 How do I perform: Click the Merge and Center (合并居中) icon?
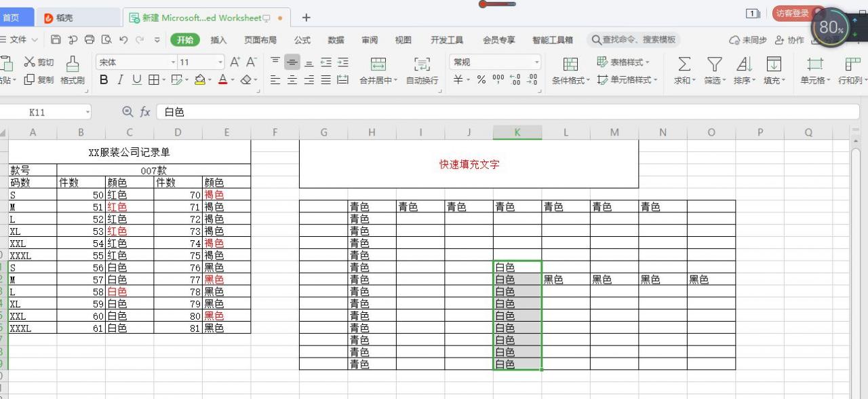[378, 64]
